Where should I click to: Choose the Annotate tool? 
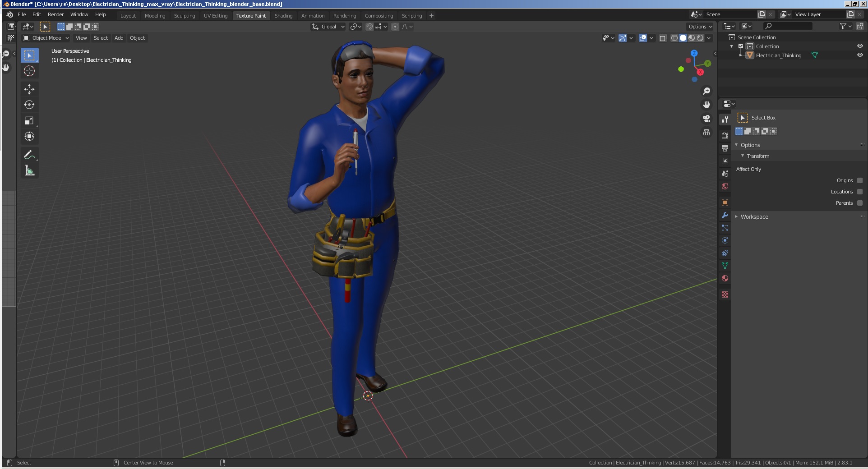(x=29, y=155)
